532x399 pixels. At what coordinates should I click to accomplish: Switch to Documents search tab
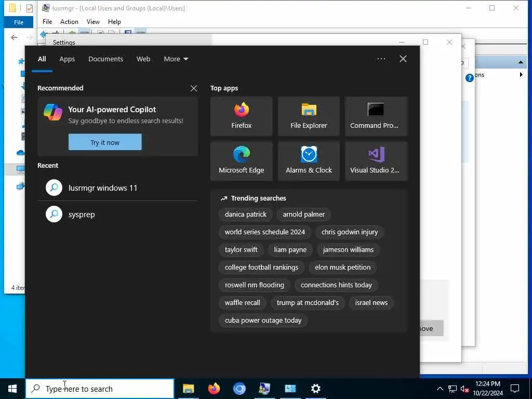pyautogui.click(x=105, y=59)
